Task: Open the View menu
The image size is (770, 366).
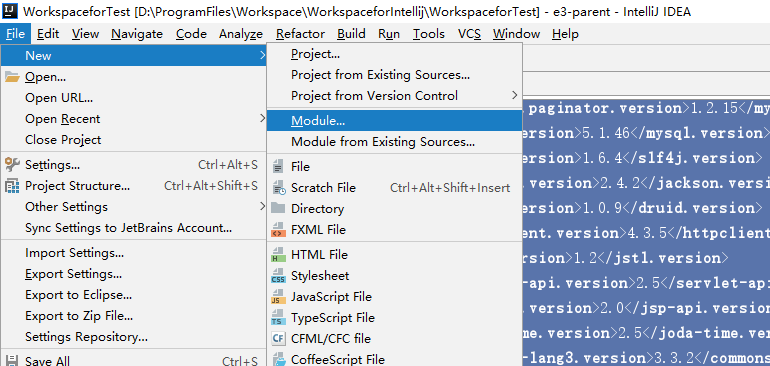Action: [x=85, y=34]
